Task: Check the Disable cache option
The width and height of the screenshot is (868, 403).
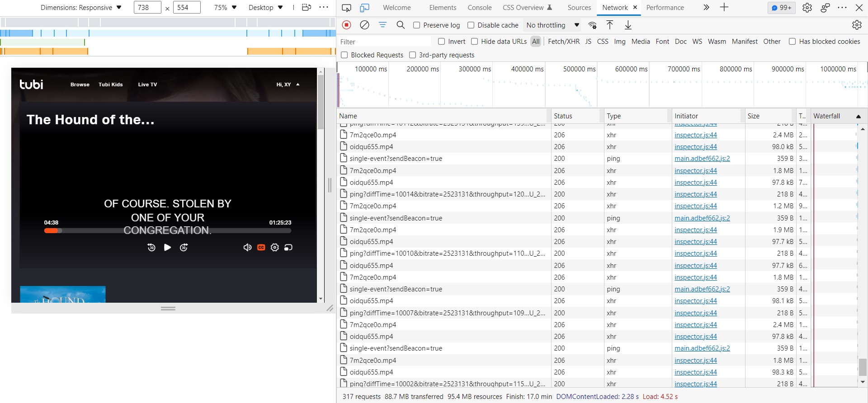Action: tap(471, 25)
